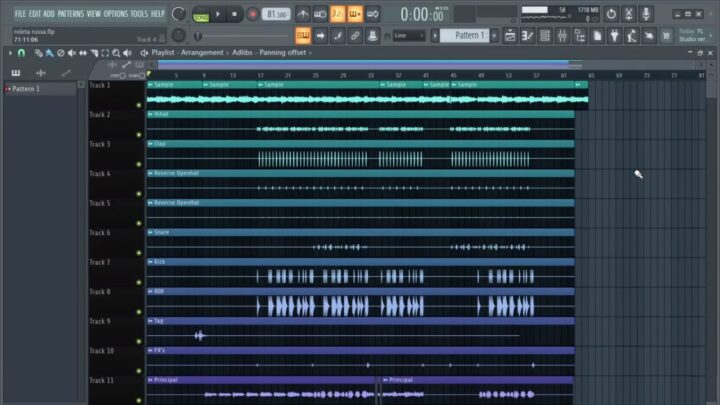Select the Mute tool in playlist toolbar

click(72, 53)
